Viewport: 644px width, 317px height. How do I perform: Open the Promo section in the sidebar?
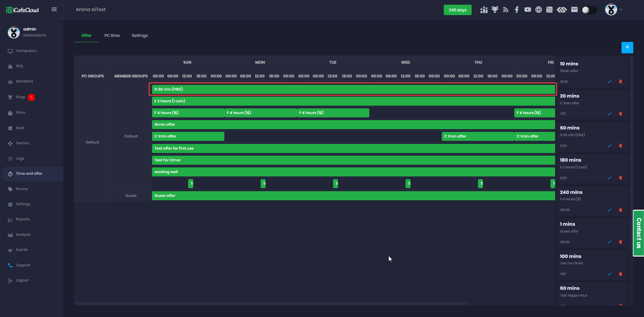pyautogui.click(x=21, y=189)
